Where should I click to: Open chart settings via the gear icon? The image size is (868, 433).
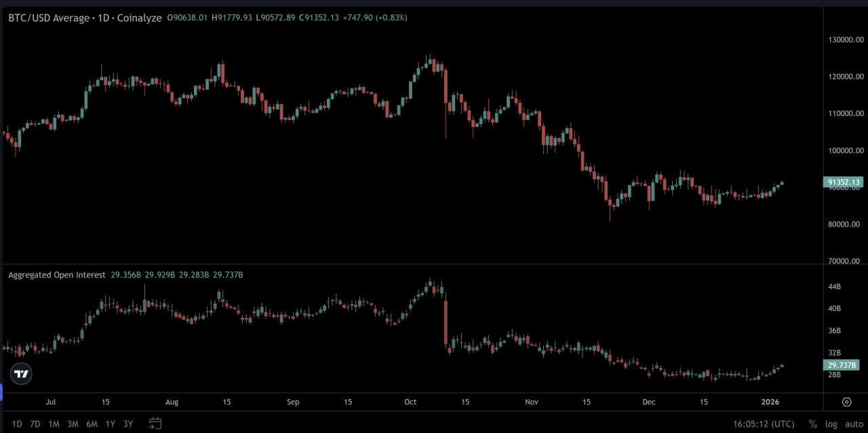tap(846, 402)
